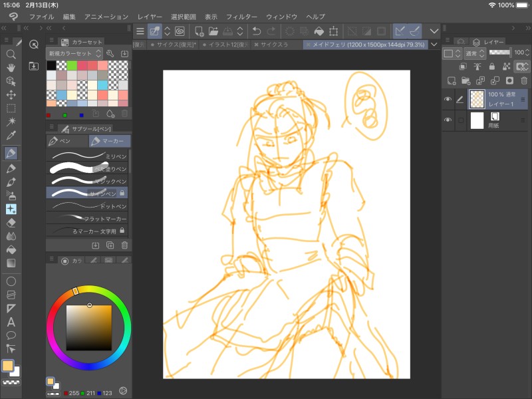
Task: Select the べた塗りペン brush
Action: tap(87, 168)
